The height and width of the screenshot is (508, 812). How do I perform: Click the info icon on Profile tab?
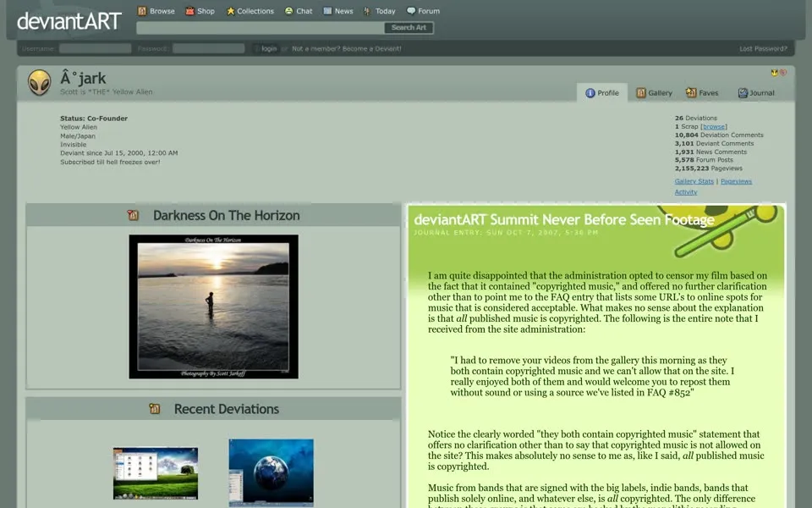tap(590, 93)
